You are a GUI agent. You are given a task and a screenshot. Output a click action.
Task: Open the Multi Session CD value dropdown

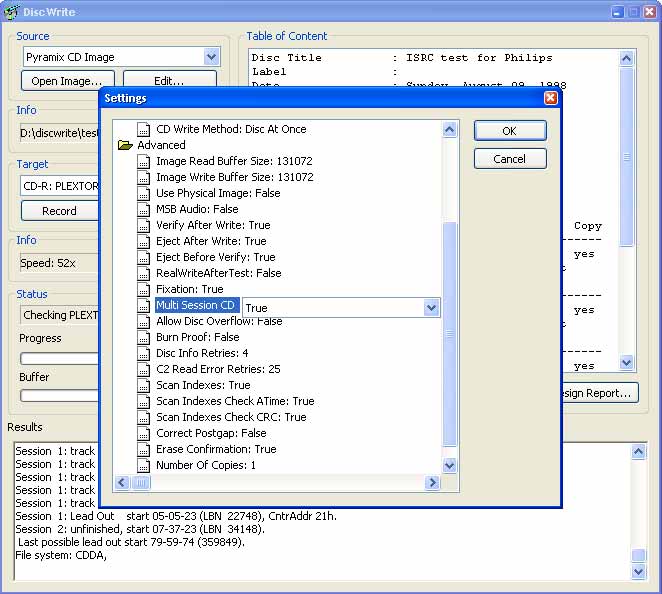click(431, 308)
